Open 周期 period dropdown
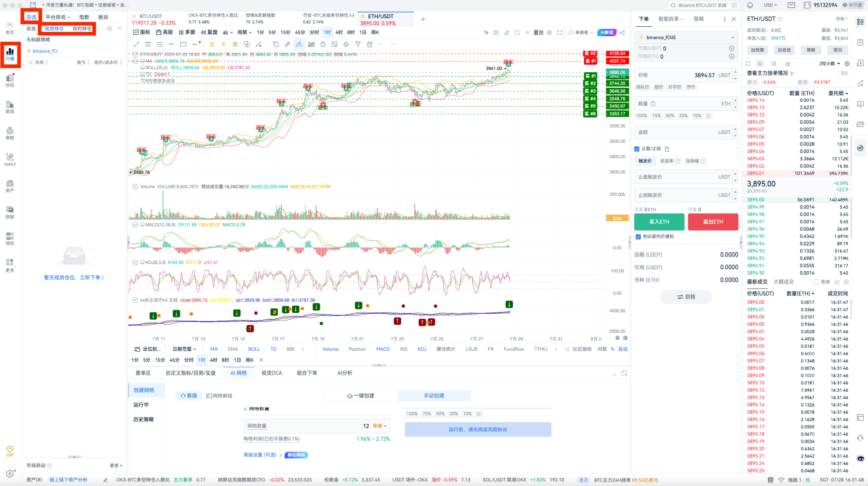 [245, 32]
